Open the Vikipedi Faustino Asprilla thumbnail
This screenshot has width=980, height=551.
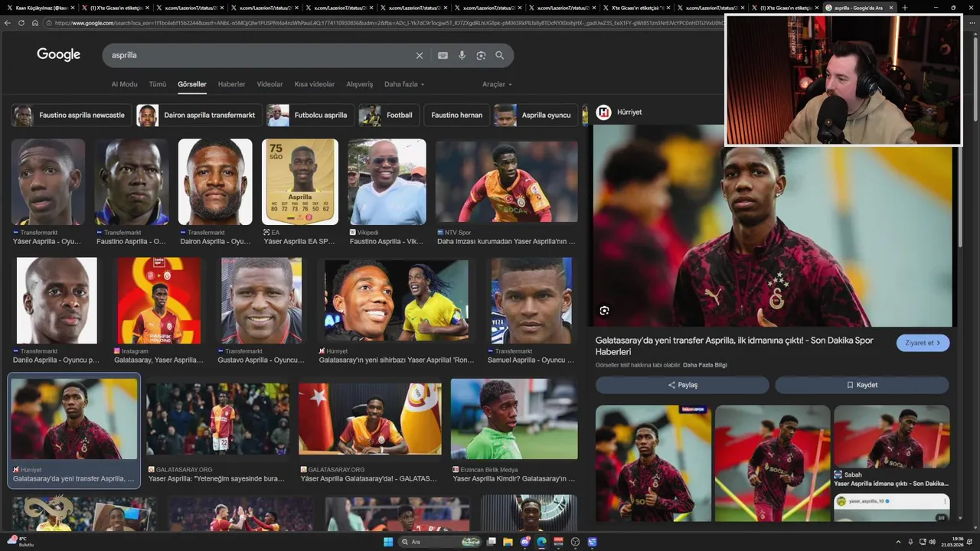387,182
